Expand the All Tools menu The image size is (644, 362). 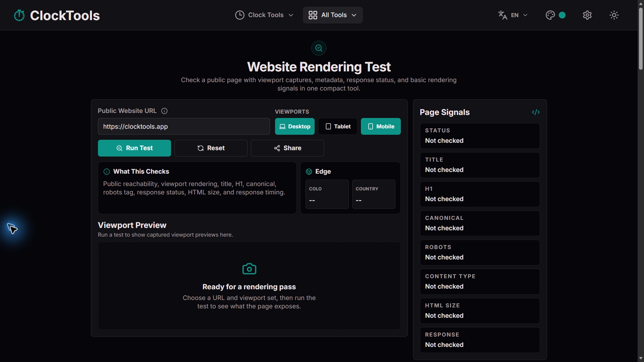tap(333, 15)
